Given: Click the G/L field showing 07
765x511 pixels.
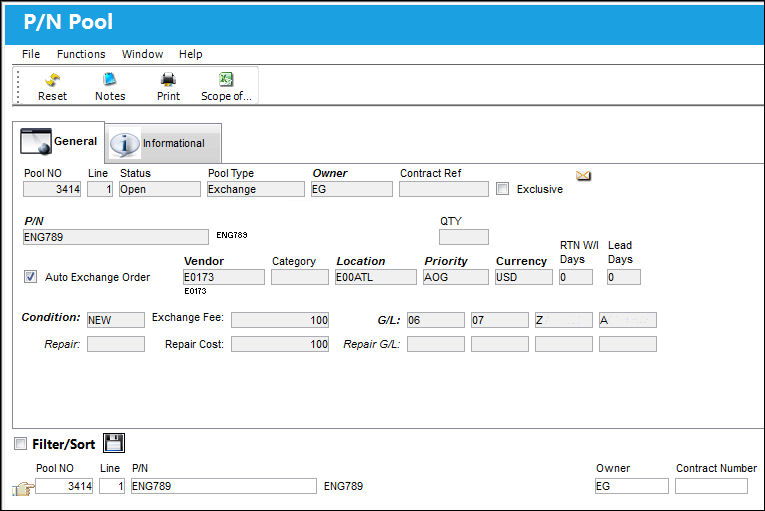Looking at the screenshot, I should (500, 320).
